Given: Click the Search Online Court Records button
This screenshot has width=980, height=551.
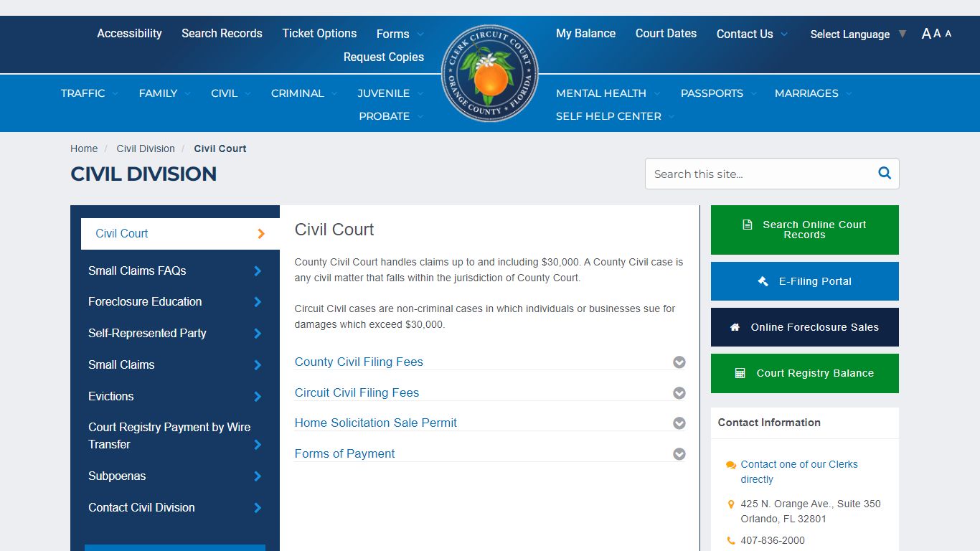Looking at the screenshot, I should coord(805,230).
